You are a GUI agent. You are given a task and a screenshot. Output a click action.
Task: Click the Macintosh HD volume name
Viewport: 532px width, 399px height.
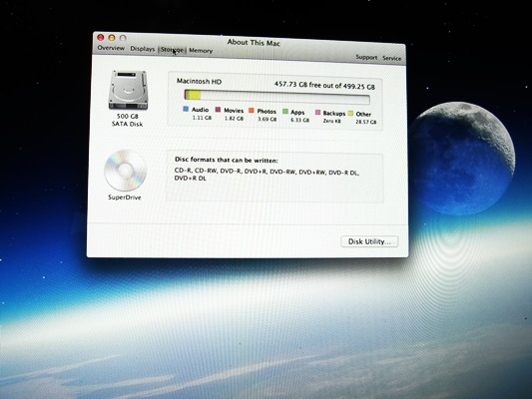click(x=199, y=82)
